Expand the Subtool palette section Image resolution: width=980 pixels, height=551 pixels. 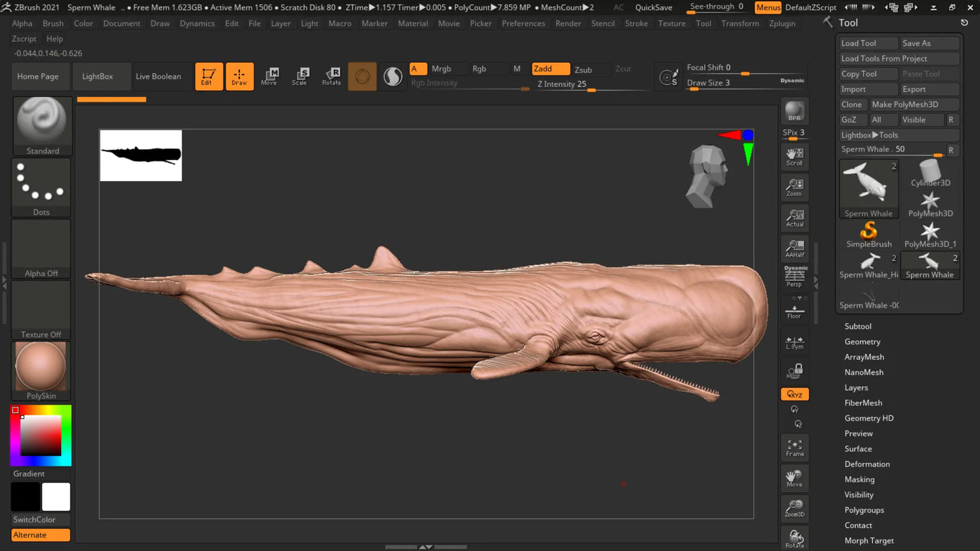[x=858, y=327]
